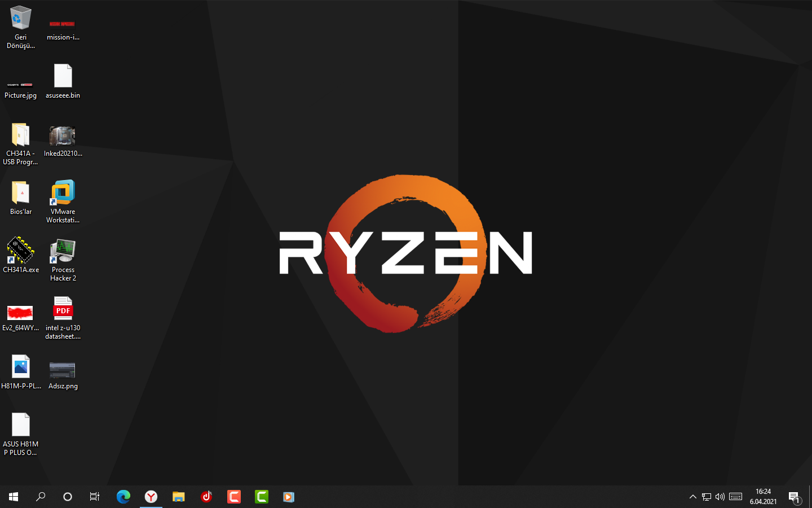The height and width of the screenshot is (508, 812).
Task: Open the Windows Start menu
Action: 14,497
